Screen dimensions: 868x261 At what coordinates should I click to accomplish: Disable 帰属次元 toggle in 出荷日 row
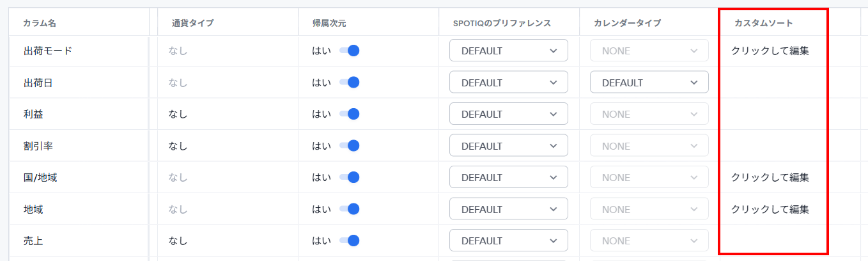(350, 83)
